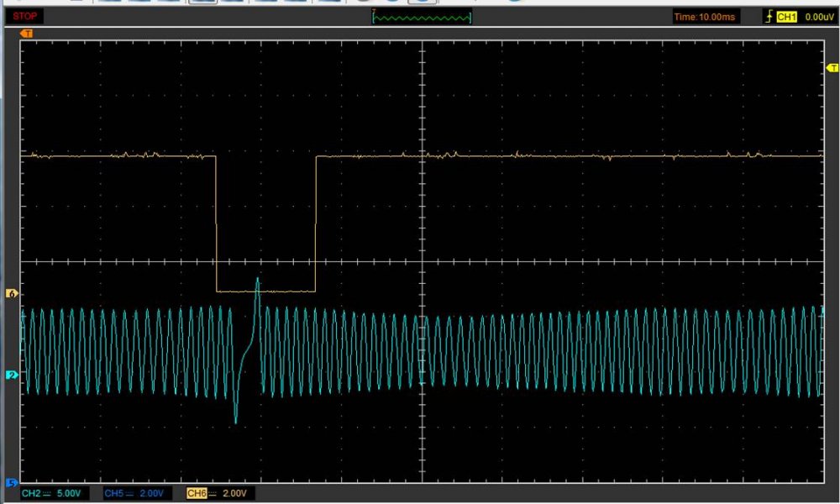Click the 0.00uV trigger level value

819,17
